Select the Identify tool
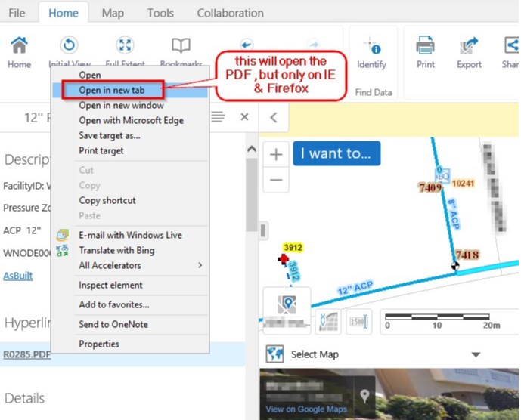 pyautogui.click(x=371, y=52)
